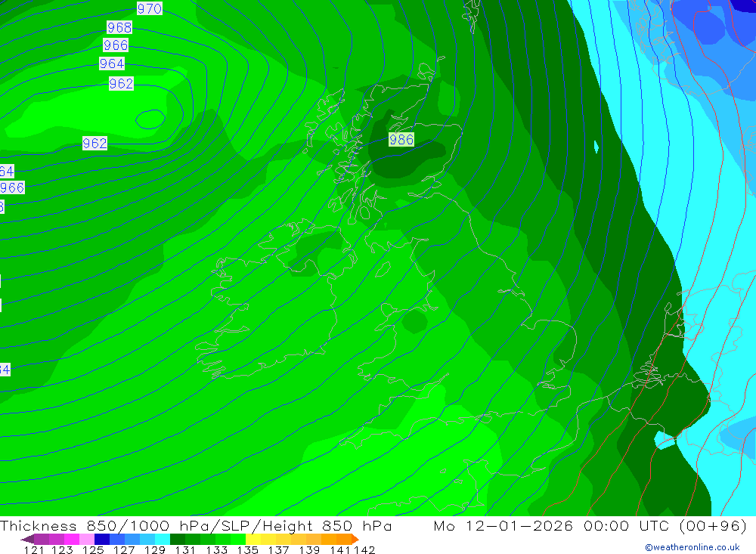Click the purple arrow tip starting the legend
The width and height of the screenshot is (756, 554).
click(x=26, y=540)
